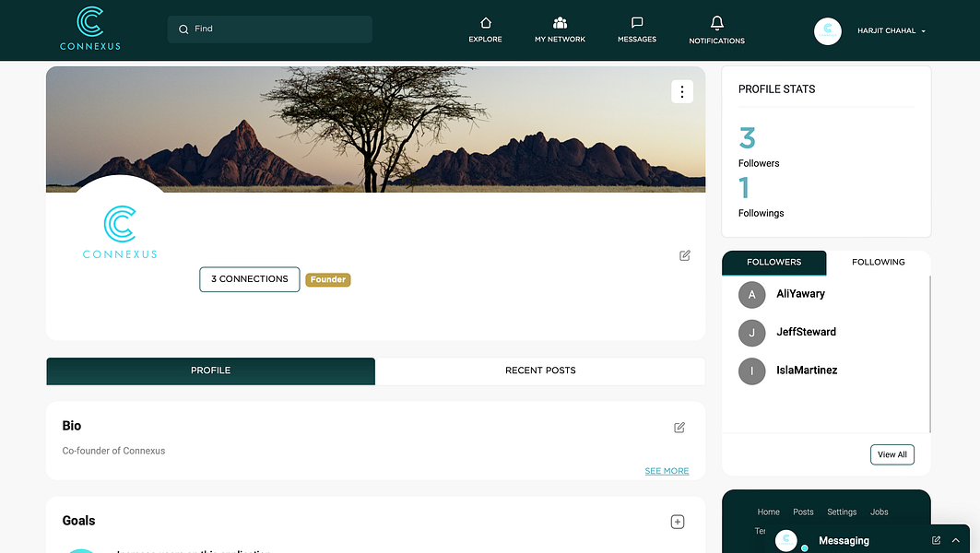Expand the Harjit Chahal account dropdown
Screen dimensions: 980x553
click(x=891, y=30)
